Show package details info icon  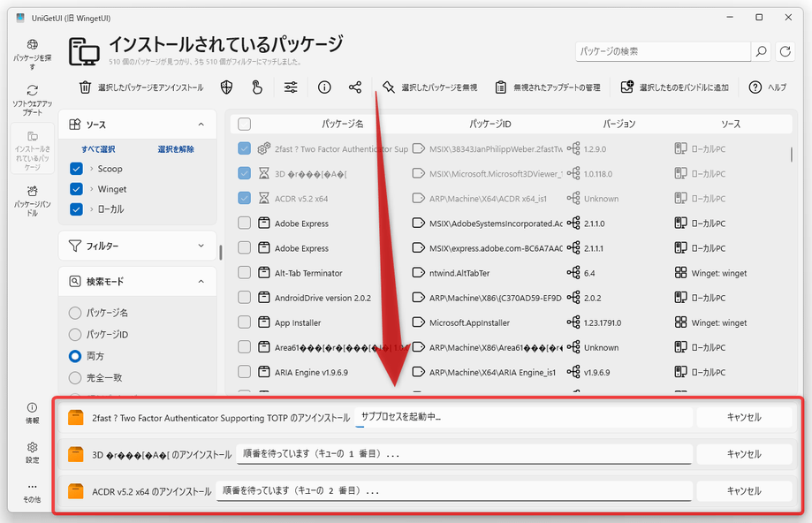click(324, 87)
